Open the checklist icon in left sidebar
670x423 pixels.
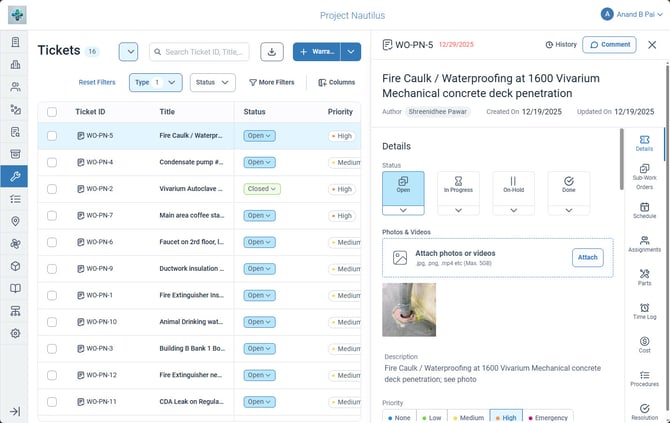tap(15, 199)
